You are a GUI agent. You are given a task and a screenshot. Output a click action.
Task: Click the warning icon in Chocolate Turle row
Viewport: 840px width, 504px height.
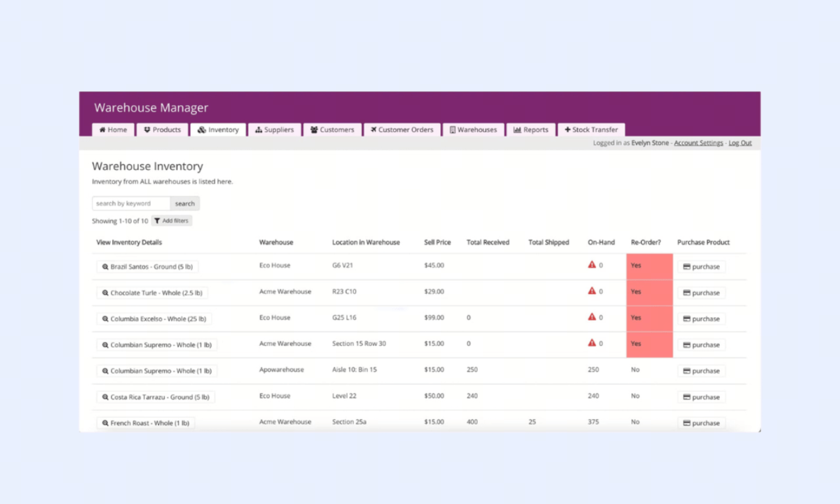(592, 291)
